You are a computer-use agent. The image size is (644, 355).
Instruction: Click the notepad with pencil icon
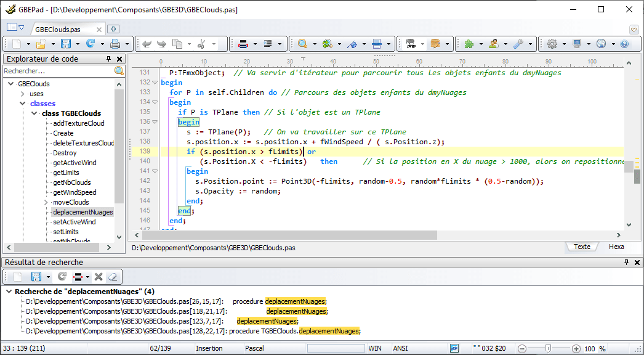pos(435,44)
